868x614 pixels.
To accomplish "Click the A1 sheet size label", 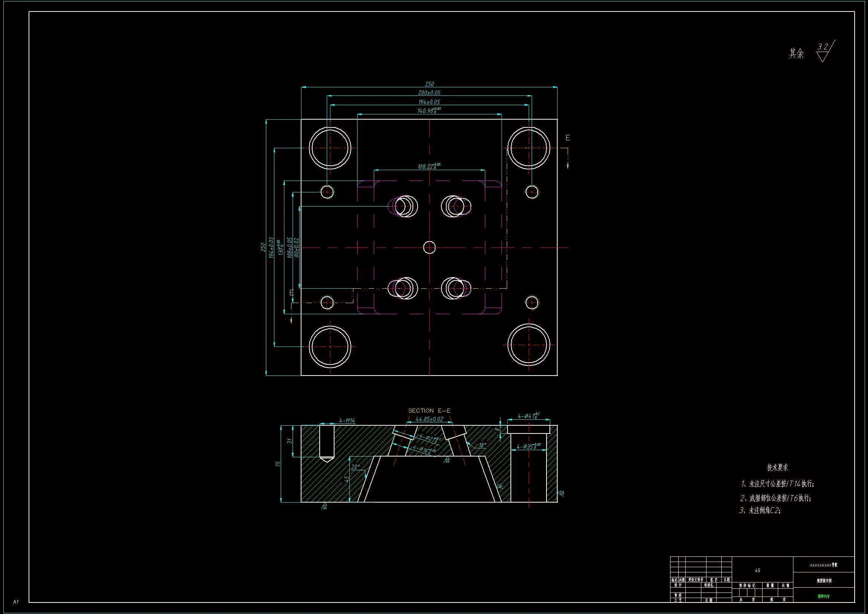I will 16,601.
